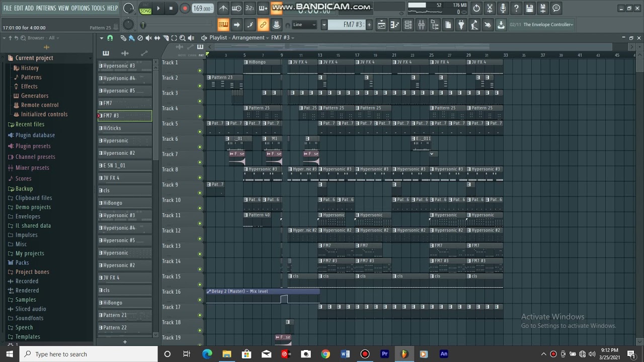Expand the Packs folder in browser

tap(22, 262)
